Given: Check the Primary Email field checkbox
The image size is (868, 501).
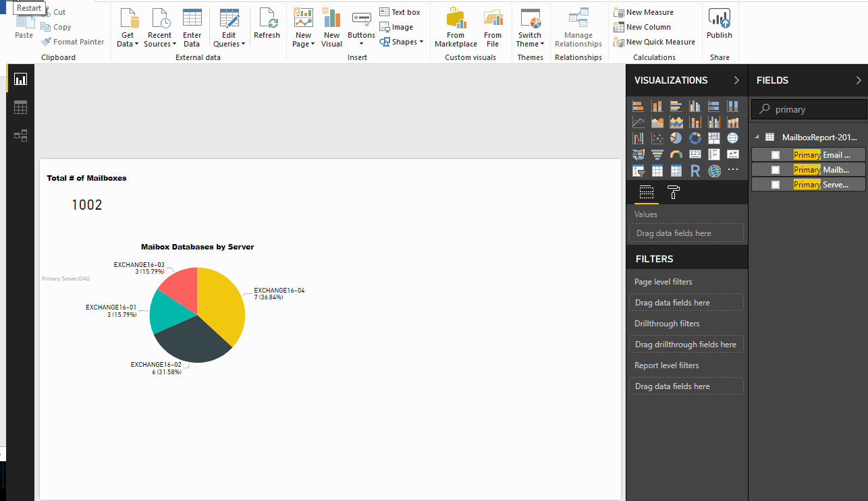Looking at the screenshot, I should (776, 155).
